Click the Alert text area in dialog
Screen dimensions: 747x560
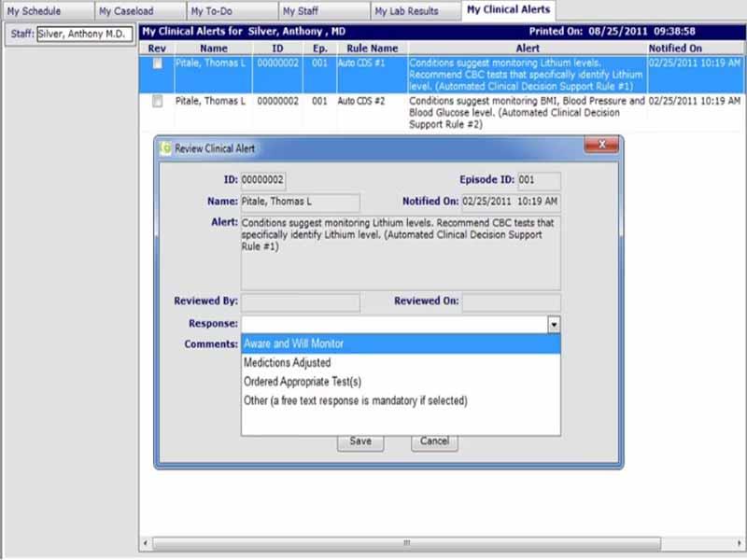401,252
